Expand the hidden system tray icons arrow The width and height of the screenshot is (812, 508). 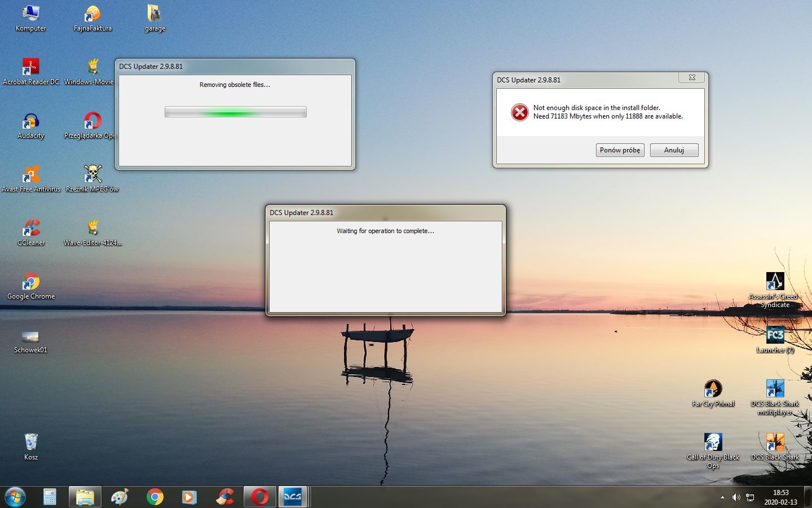(x=722, y=497)
